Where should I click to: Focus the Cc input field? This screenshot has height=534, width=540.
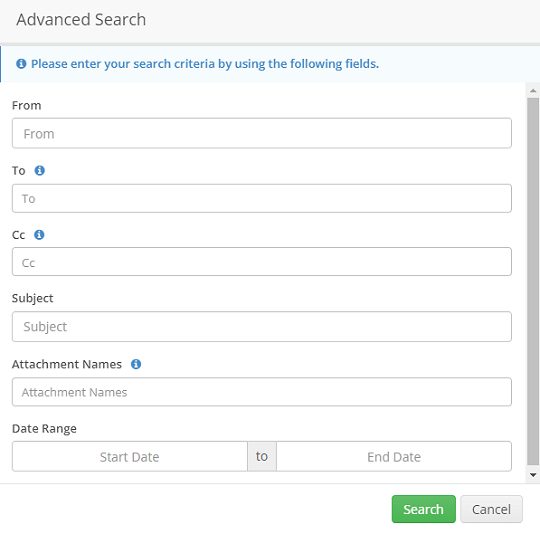[x=262, y=262]
